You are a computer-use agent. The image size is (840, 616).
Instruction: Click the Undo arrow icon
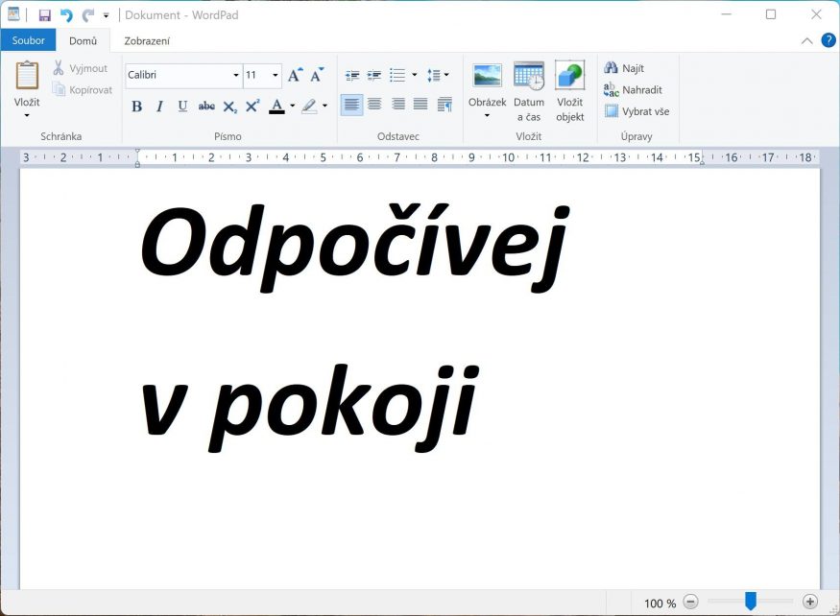point(66,15)
